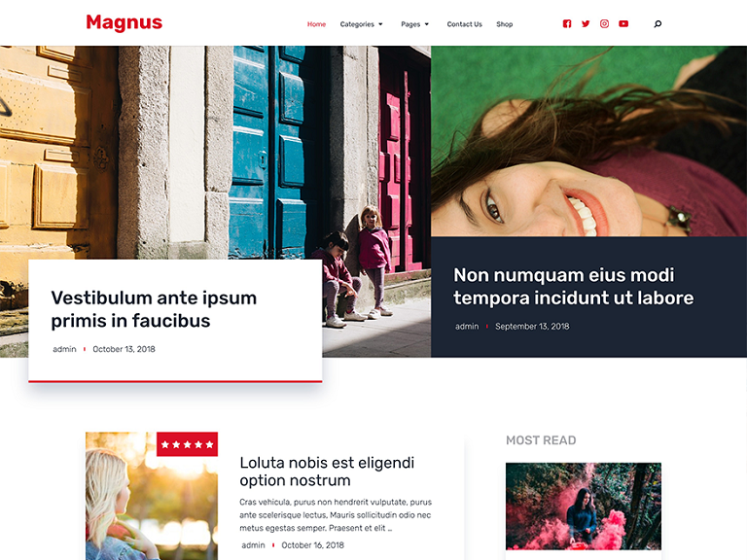Open the Instagram social icon

(x=604, y=23)
